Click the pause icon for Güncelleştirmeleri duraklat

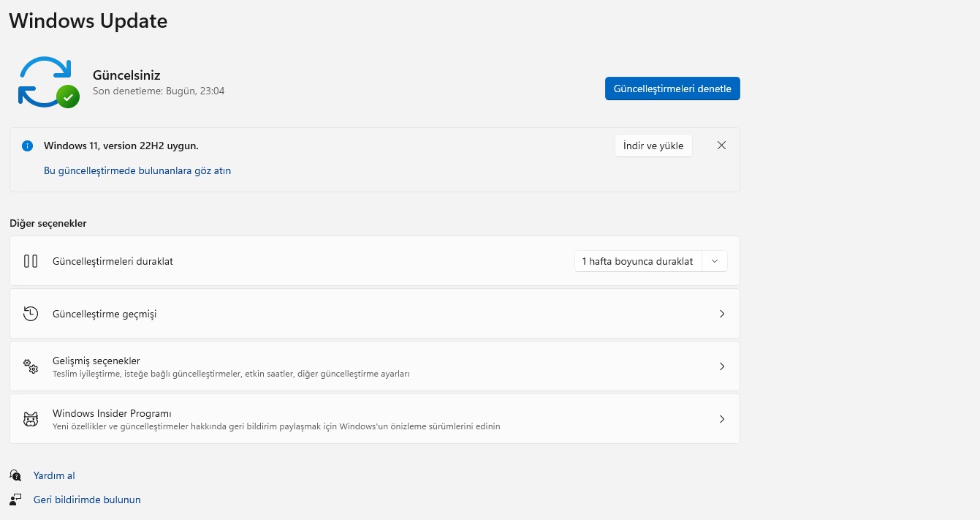[x=31, y=261]
